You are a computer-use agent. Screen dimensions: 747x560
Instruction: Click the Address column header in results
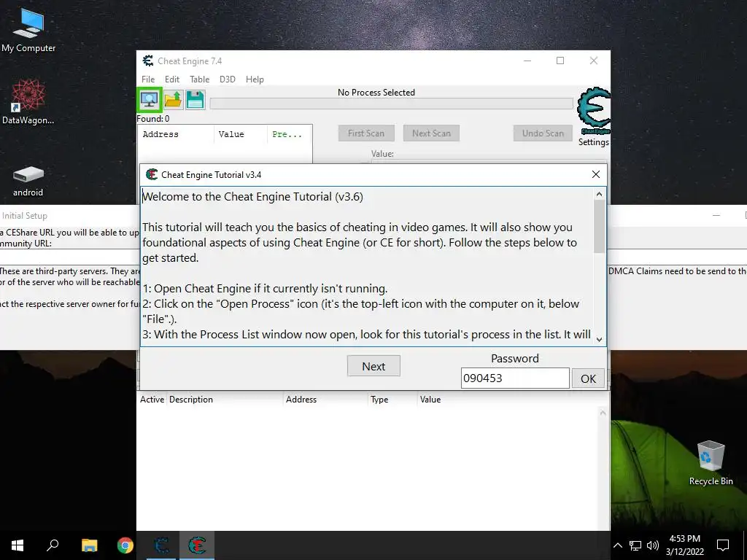[176, 134]
